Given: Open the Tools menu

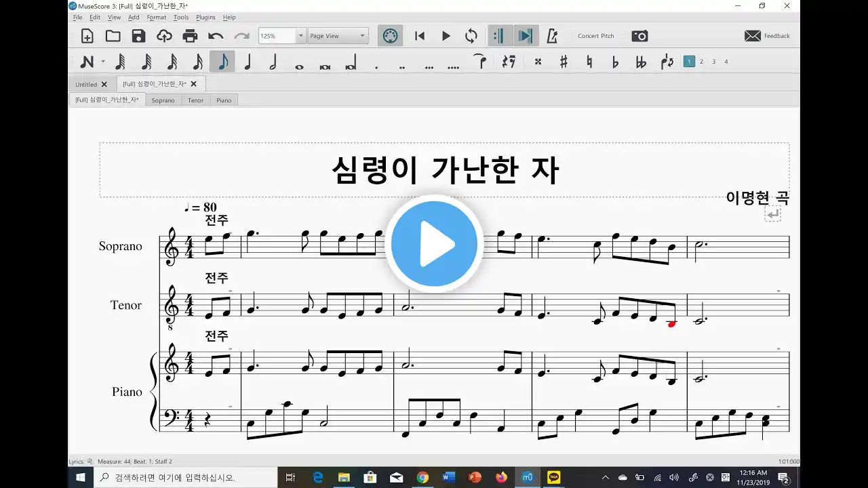Looking at the screenshot, I should click(181, 18).
